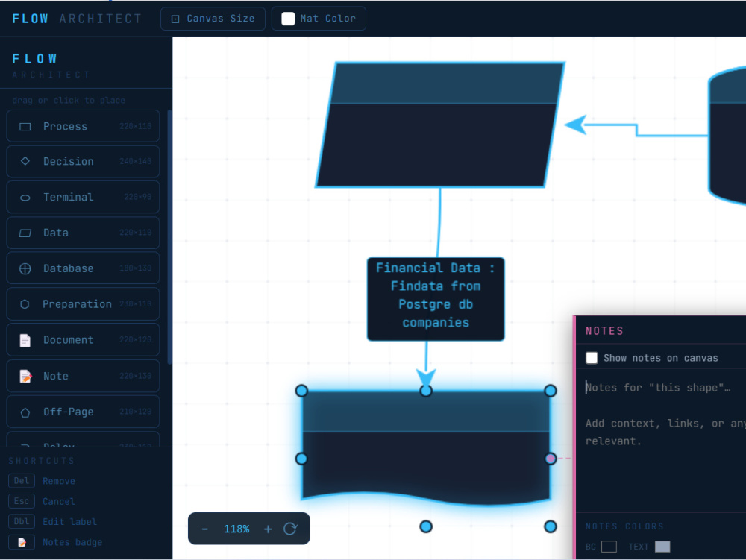Enable Show notes on canvas checkbox
The image size is (746, 560).
coord(592,358)
